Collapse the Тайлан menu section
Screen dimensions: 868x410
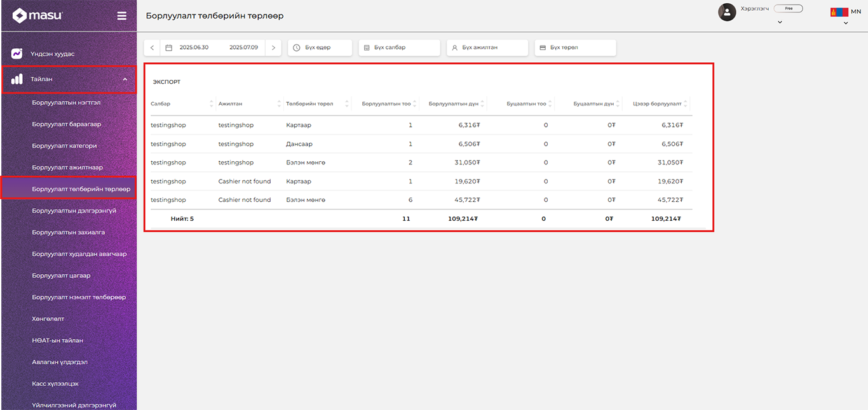pos(125,79)
